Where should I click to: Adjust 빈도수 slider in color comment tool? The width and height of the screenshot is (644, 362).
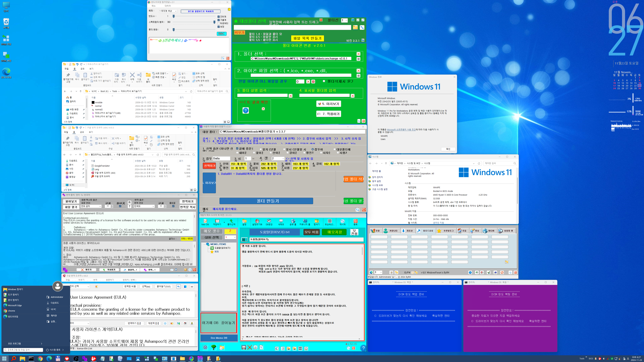coord(174,16)
